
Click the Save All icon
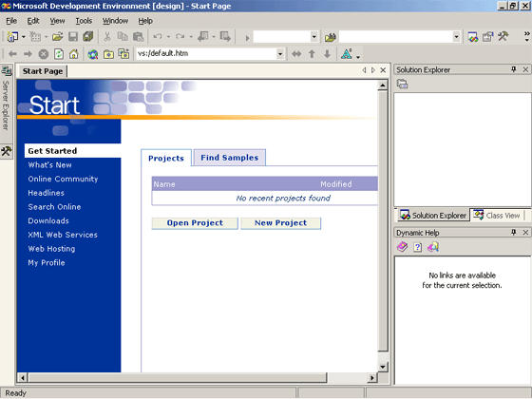[x=88, y=37]
